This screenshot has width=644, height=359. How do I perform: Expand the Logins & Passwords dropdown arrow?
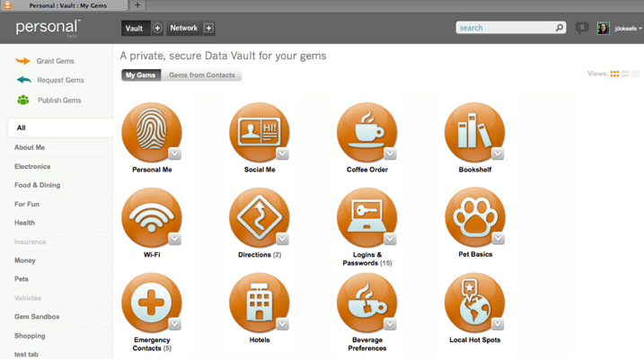pos(390,239)
